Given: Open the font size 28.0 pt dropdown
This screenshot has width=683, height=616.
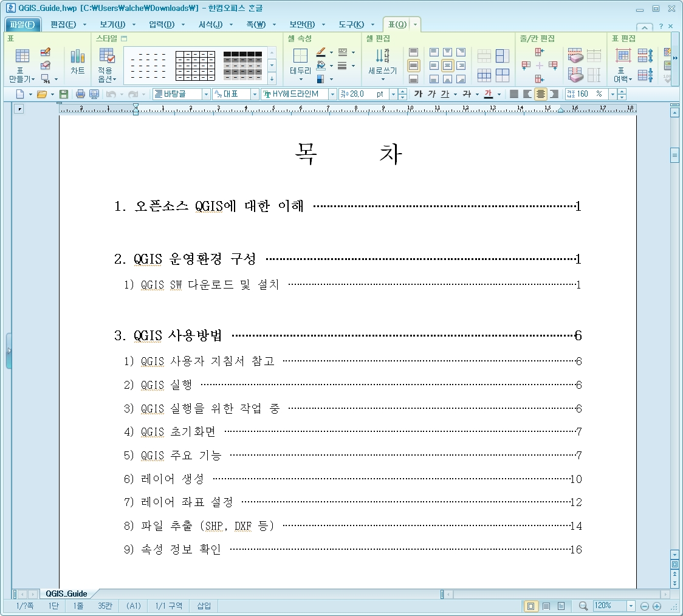Looking at the screenshot, I should click(x=393, y=94).
